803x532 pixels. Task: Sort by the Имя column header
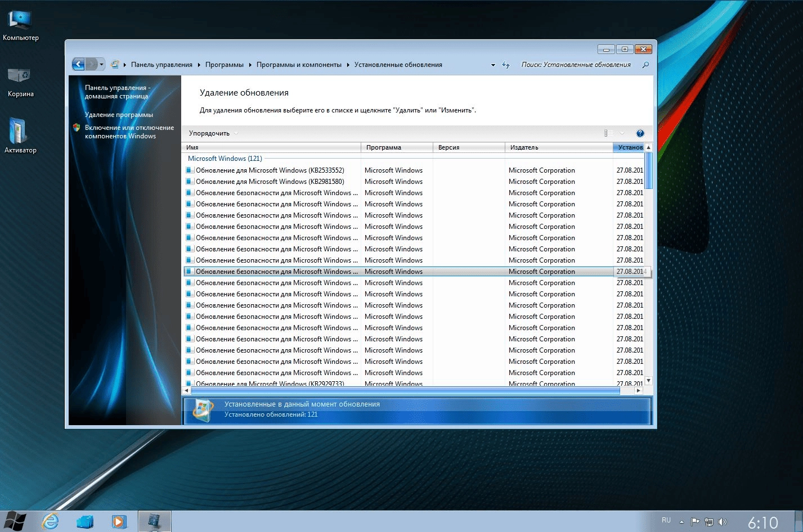(x=272, y=147)
